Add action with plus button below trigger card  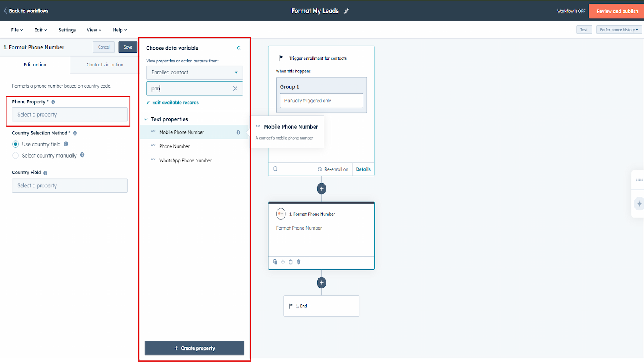click(321, 189)
